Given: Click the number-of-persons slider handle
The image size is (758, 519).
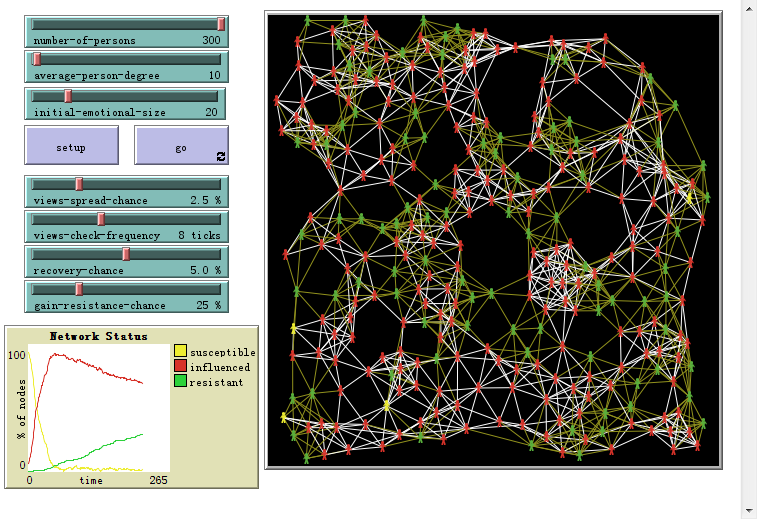Looking at the screenshot, I should 221,24.
